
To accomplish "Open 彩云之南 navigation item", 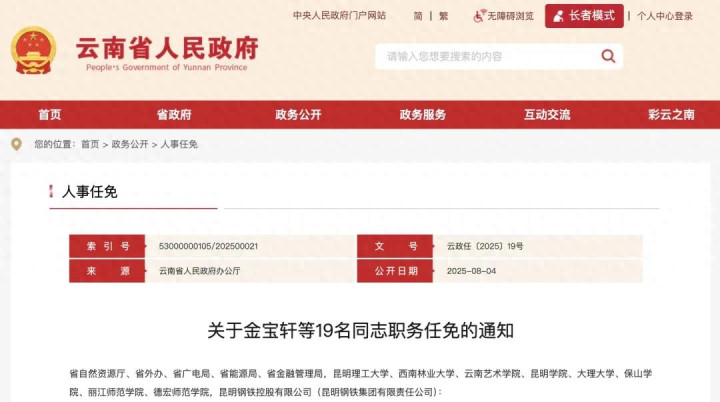I will point(671,114).
